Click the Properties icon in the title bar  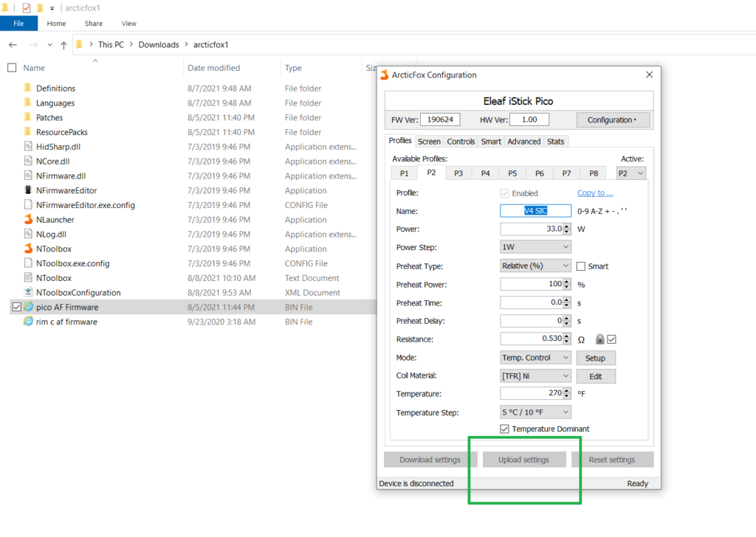pos(27,7)
